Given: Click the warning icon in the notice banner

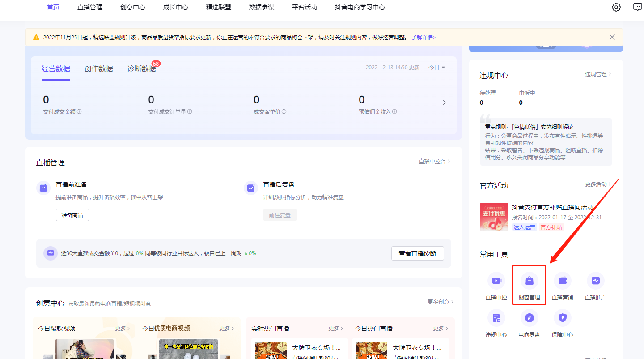Looking at the screenshot, I should point(36,37).
